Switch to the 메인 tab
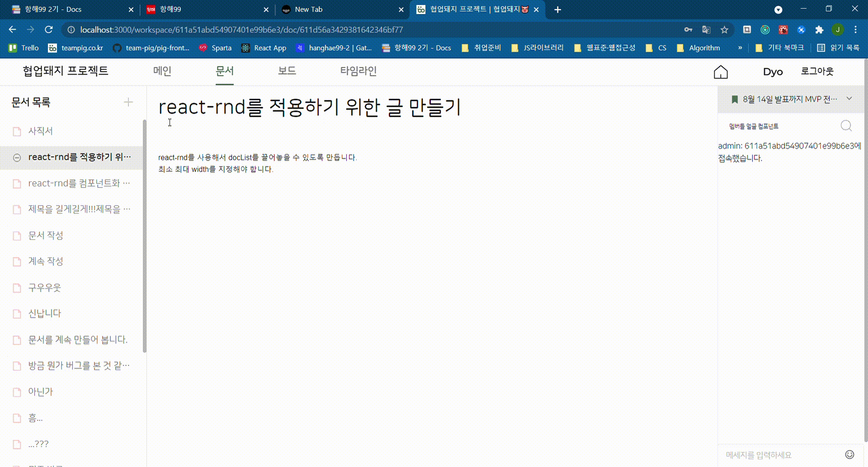This screenshot has height=467, width=868. click(x=162, y=71)
